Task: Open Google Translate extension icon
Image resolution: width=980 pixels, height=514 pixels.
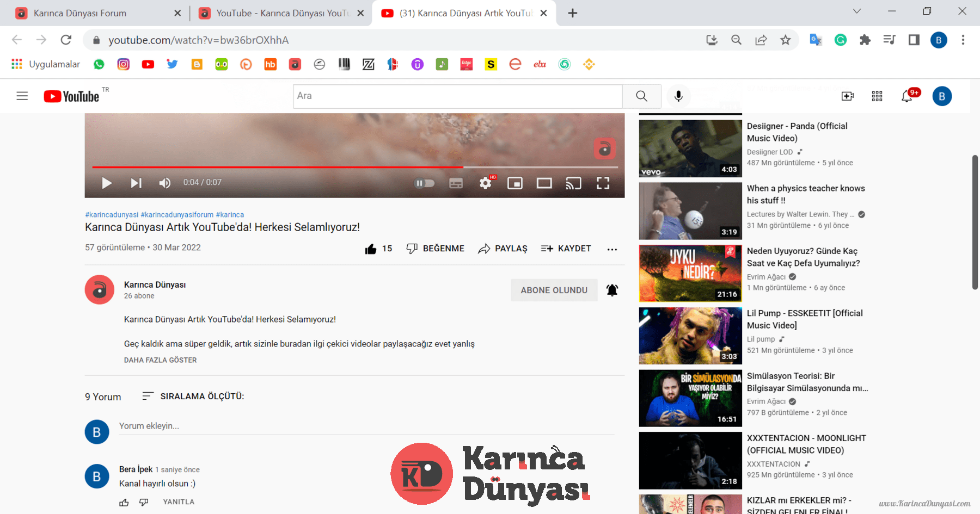Action: 816,40
